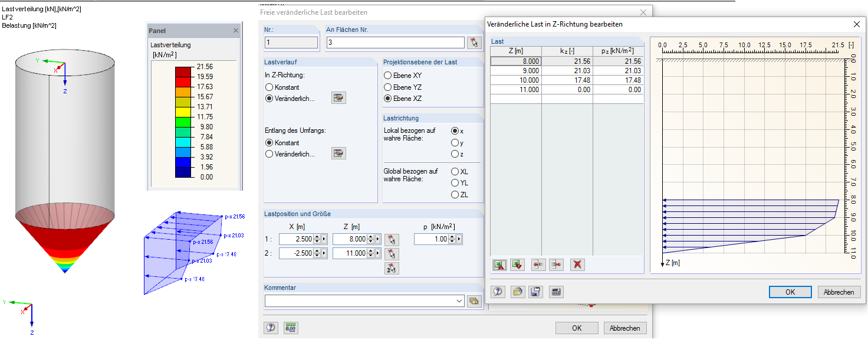Select global load direction XL

pos(455,171)
